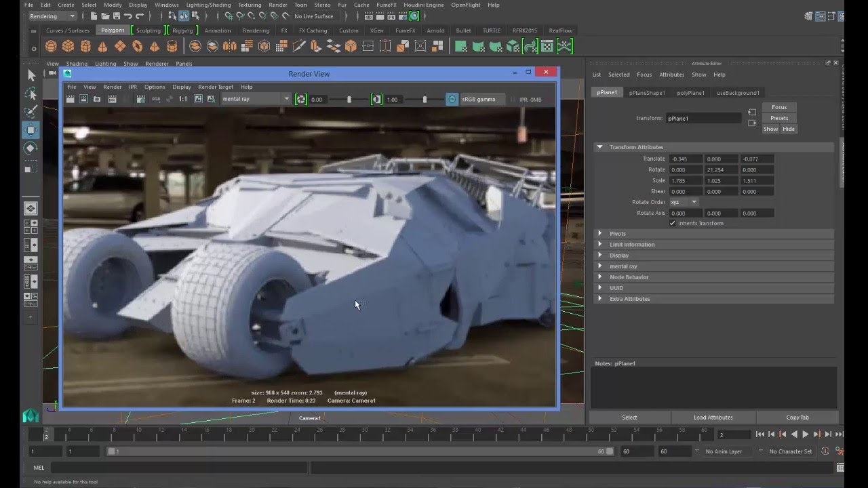868x488 pixels.
Task: Click the playback range slider bar
Action: (359, 451)
